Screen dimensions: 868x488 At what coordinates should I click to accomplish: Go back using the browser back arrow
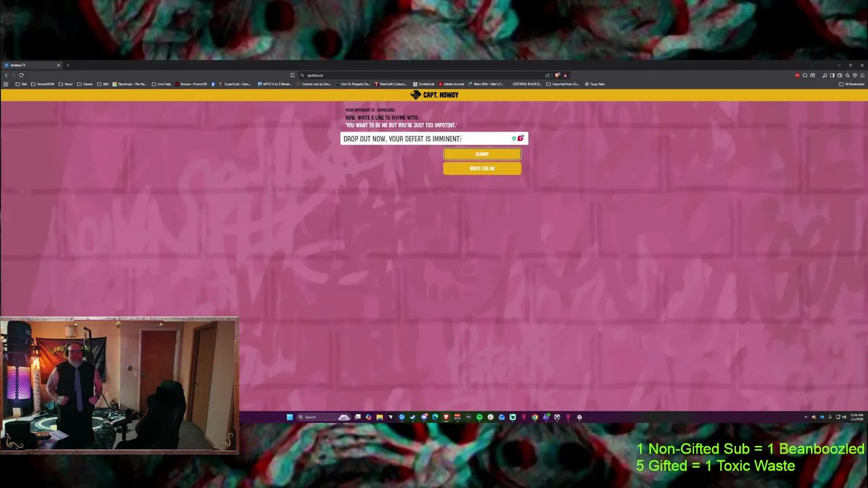(x=6, y=75)
